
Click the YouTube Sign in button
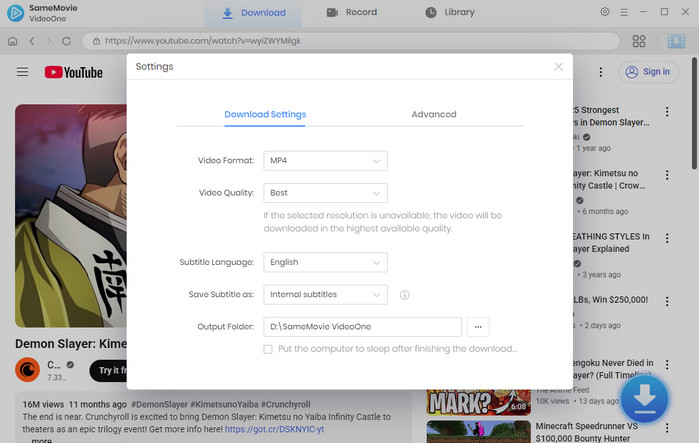(649, 72)
